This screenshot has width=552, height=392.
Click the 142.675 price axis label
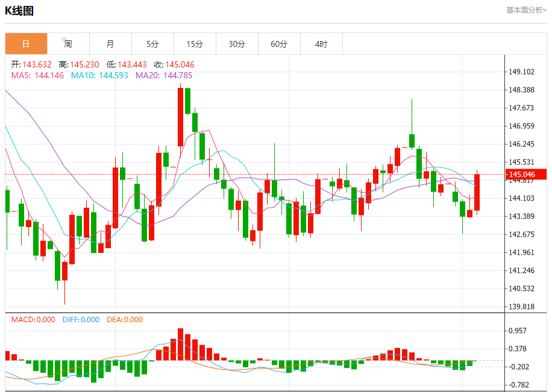[x=521, y=234]
